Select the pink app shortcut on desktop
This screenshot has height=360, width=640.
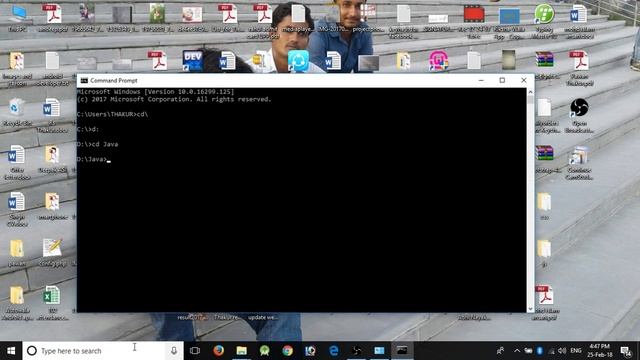(438, 61)
